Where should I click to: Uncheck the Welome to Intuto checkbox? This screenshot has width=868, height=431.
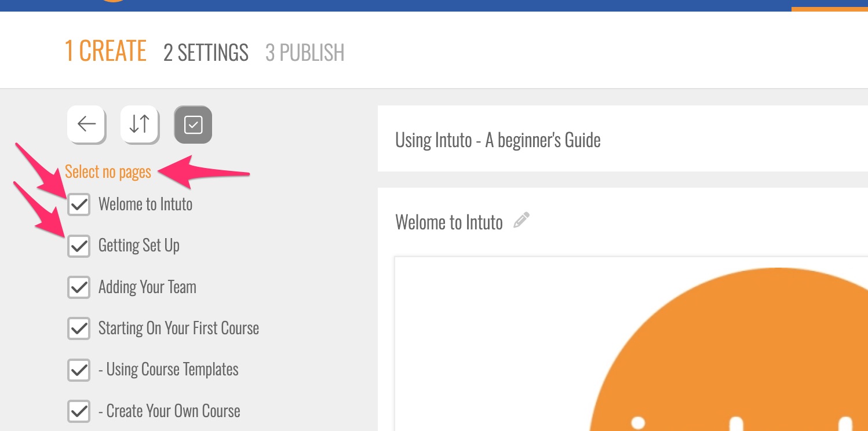point(79,204)
